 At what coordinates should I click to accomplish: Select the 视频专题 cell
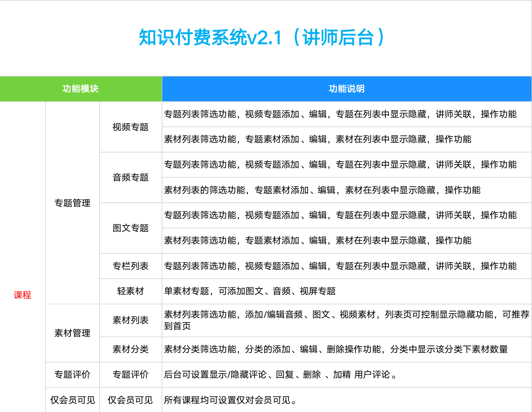tap(130, 127)
